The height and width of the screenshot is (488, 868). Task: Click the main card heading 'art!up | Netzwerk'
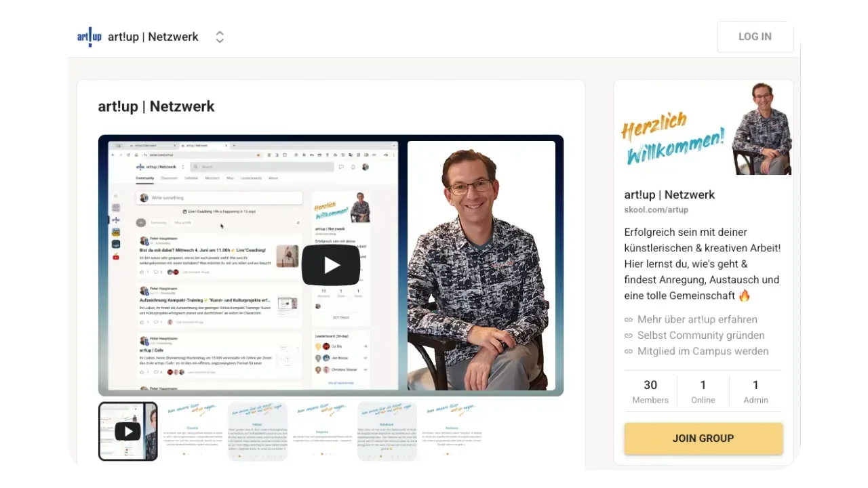(x=156, y=106)
